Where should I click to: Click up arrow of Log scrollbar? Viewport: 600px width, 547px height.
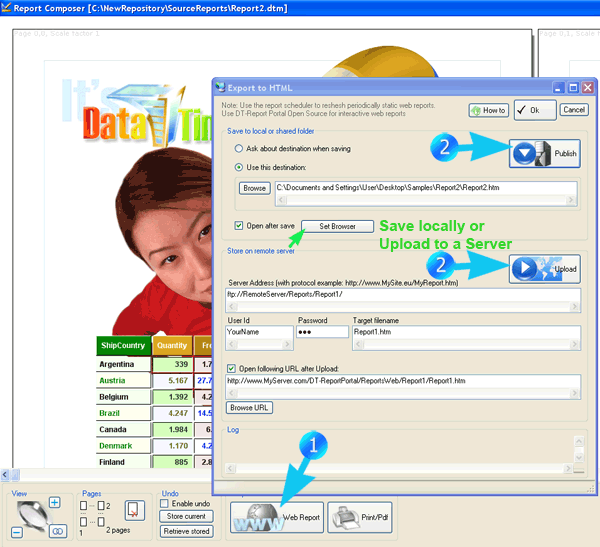tap(579, 441)
